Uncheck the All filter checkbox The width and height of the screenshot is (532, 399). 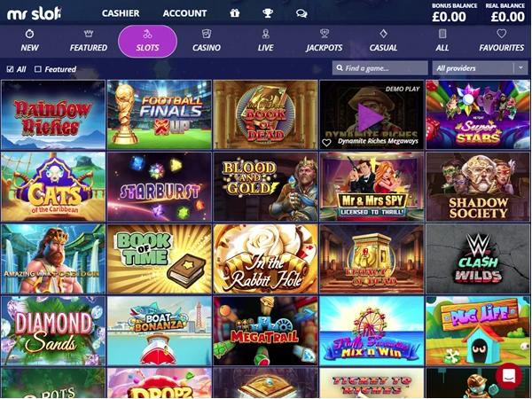point(10,69)
